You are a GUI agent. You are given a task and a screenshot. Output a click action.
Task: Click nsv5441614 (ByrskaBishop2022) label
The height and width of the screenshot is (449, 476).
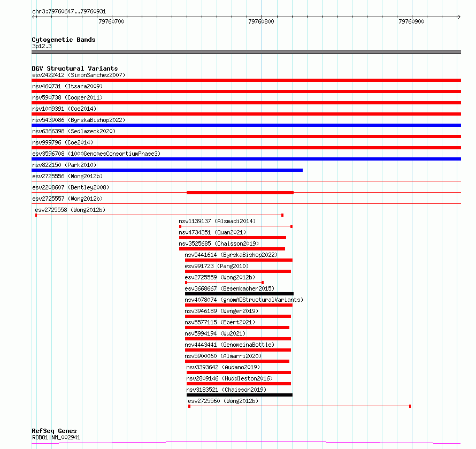click(232, 255)
